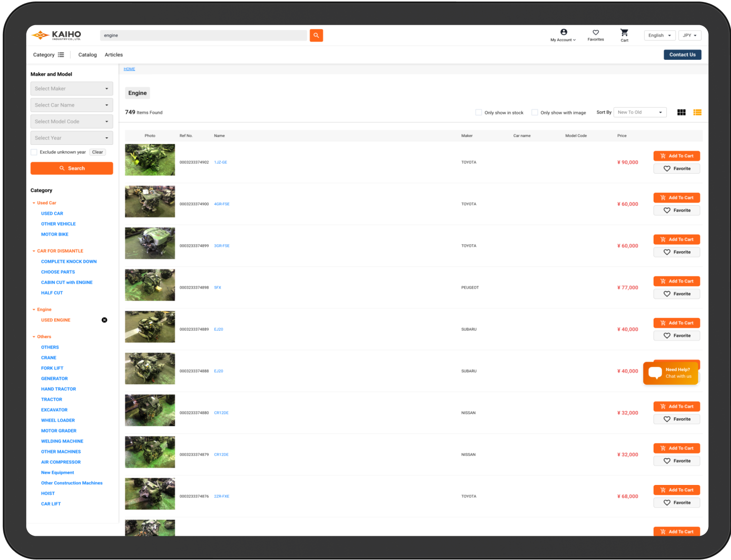Open the Select Year dropdown
Viewport: 731px width, 560px height.
coord(72,138)
